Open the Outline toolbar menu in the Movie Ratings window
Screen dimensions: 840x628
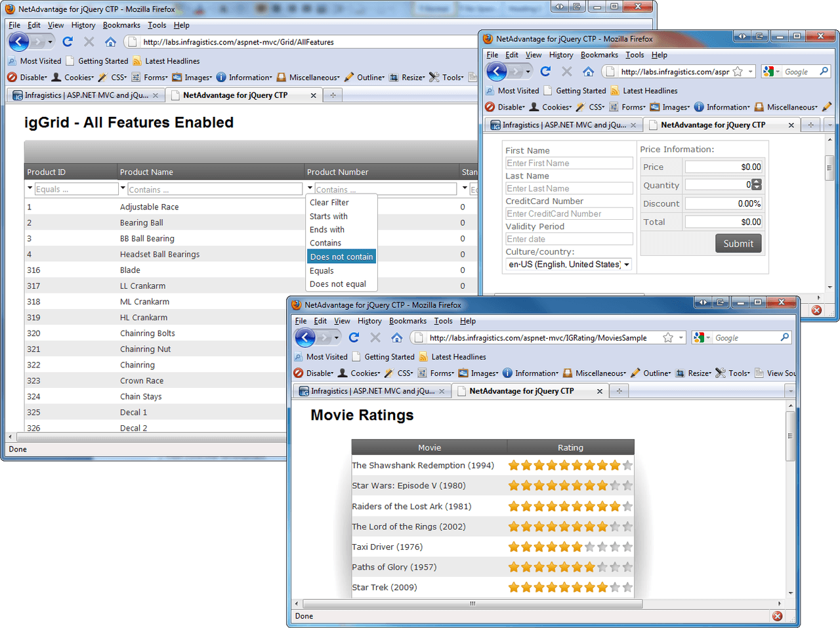click(x=650, y=373)
